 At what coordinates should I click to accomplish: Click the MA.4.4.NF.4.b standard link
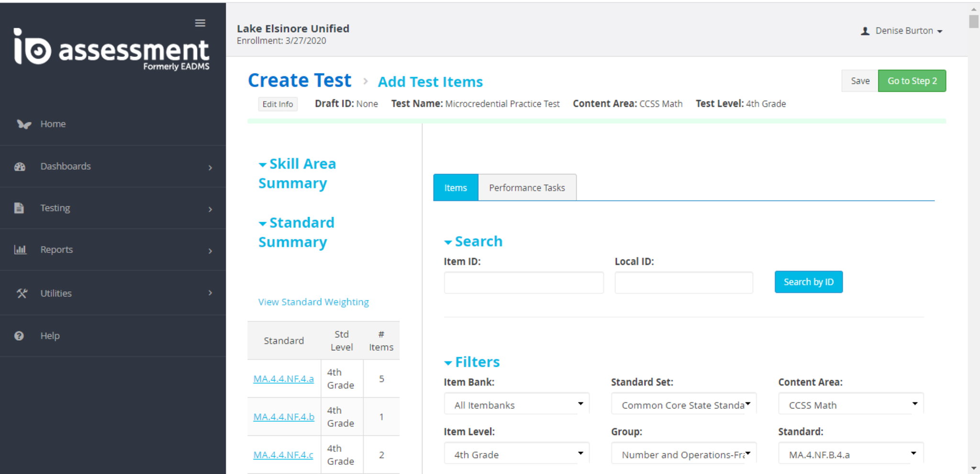click(x=284, y=417)
